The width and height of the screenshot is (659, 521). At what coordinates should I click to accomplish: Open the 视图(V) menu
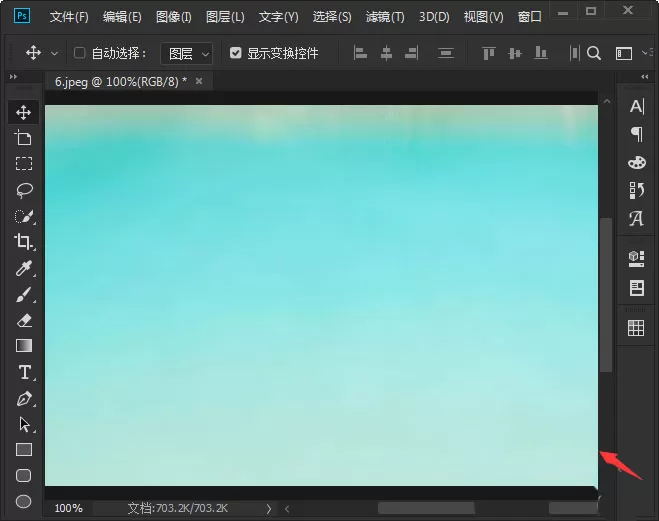click(x=483, y=17)
